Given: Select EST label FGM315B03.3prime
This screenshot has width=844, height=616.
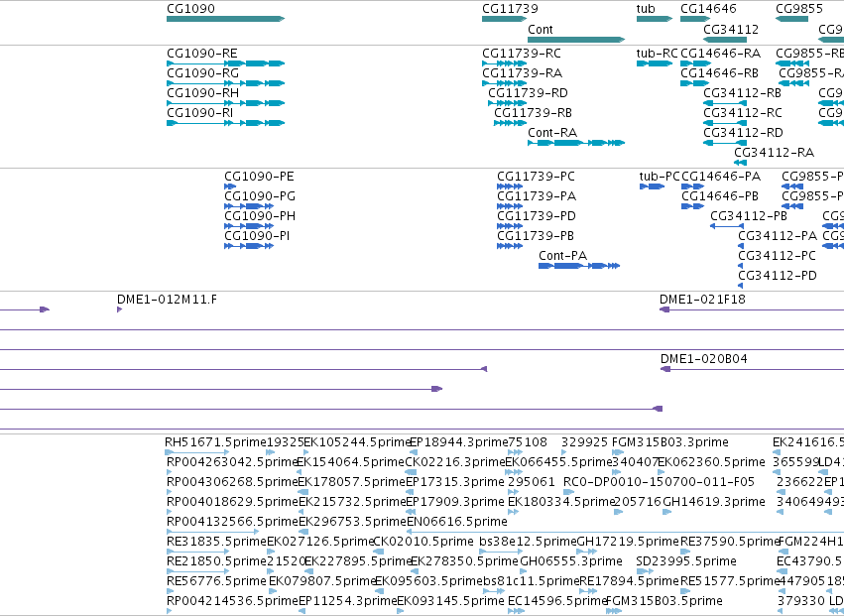Looking at the screenshot, I should (670, 442).
